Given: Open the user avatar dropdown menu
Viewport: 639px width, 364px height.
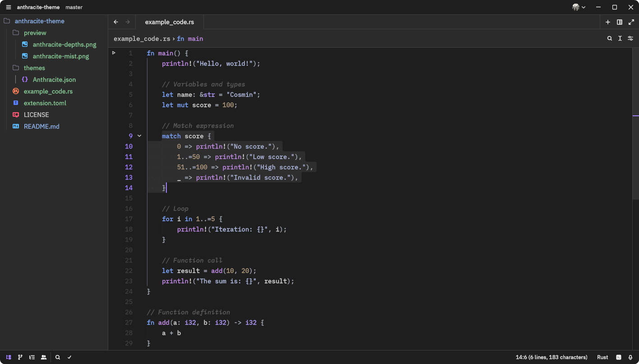Looking at the screenshot, I should (579, 7).
